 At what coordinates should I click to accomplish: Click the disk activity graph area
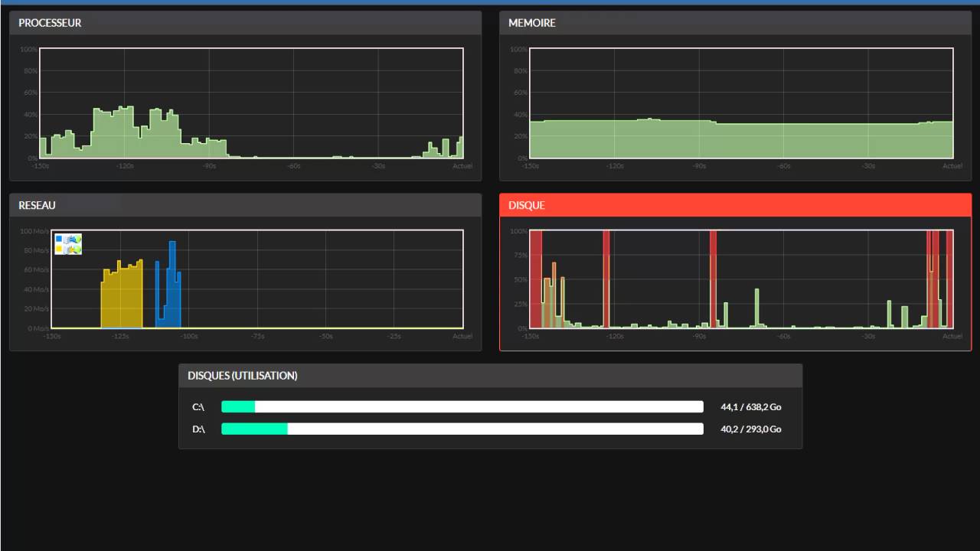[741, 279]
